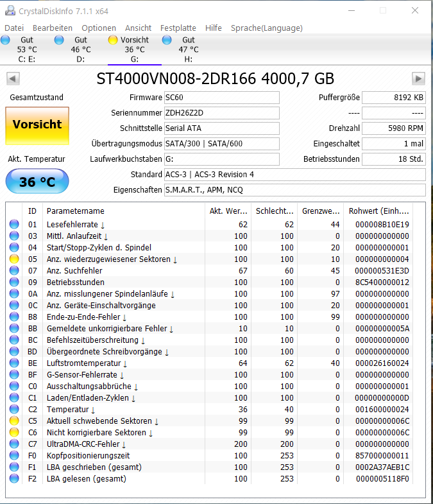Screen dimensions: 433x504
Task: Select raw value 000008B10E19
Action: tap(382, 224)
